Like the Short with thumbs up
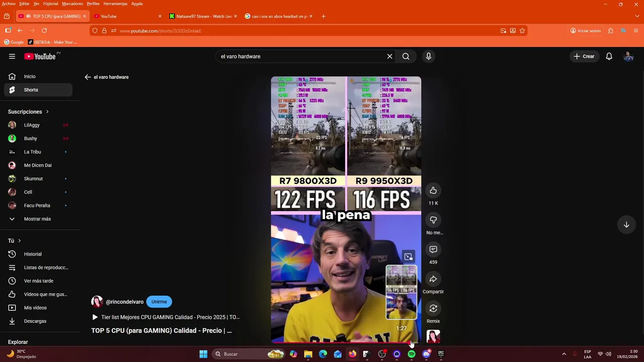Viewport: 644px width, 362px height. (x=433, y=190)
